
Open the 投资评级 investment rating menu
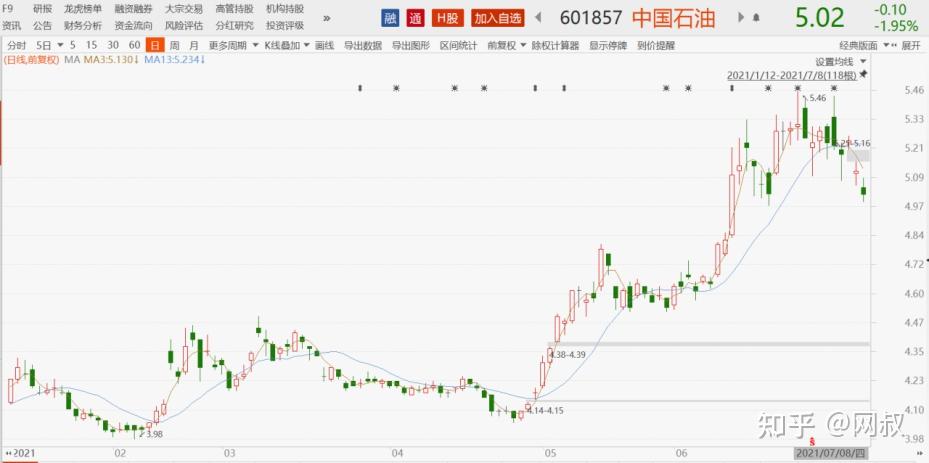pyautogui.click(x=285, y=25)
